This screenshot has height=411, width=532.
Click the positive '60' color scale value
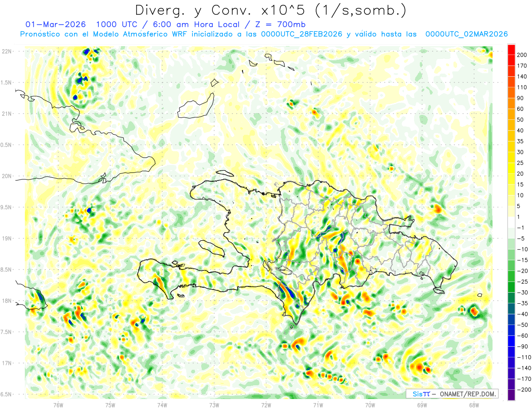(520, 109)
